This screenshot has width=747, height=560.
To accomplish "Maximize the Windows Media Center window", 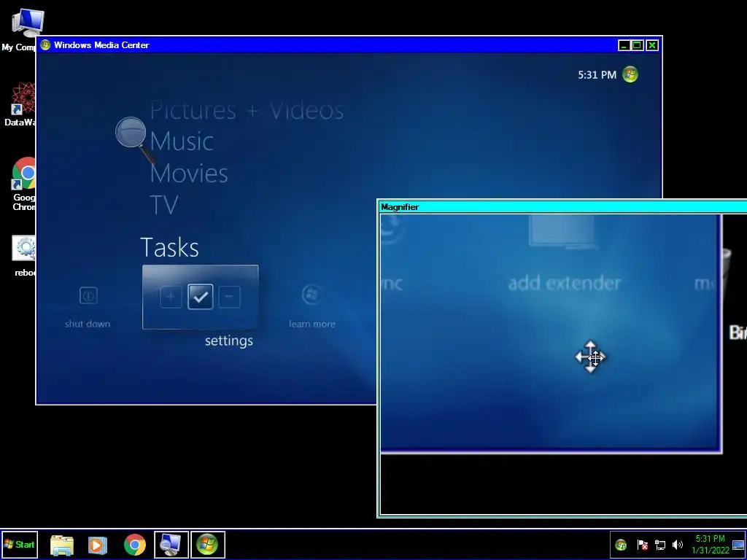I will 638,45.
